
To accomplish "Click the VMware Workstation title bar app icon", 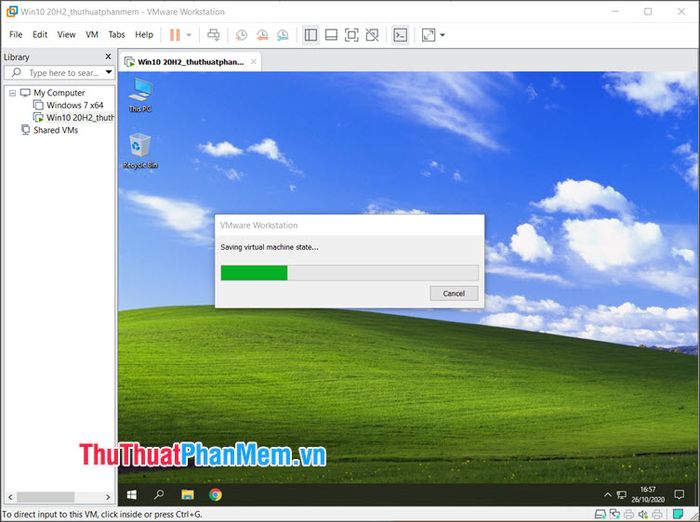I will (x=11, y=12).
